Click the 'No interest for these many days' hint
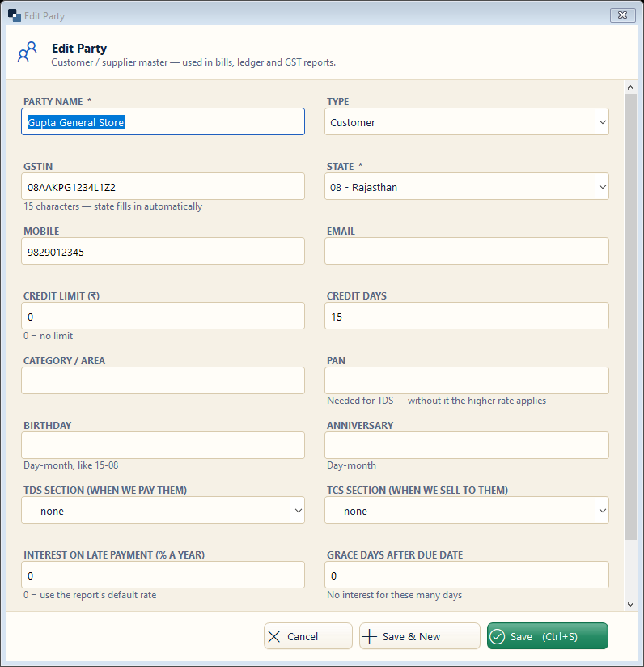This screenshot has width=644, height=667. tap(394, 595)
